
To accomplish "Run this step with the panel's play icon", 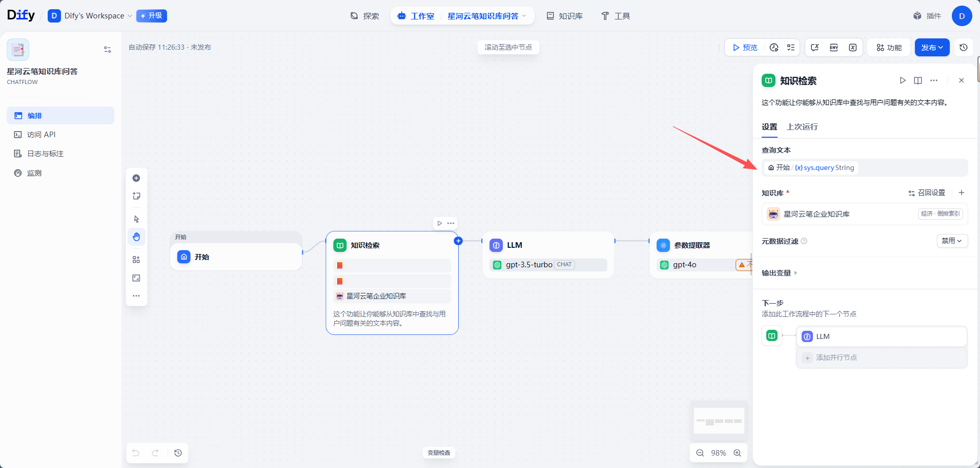I will click(x=903, y=80).
